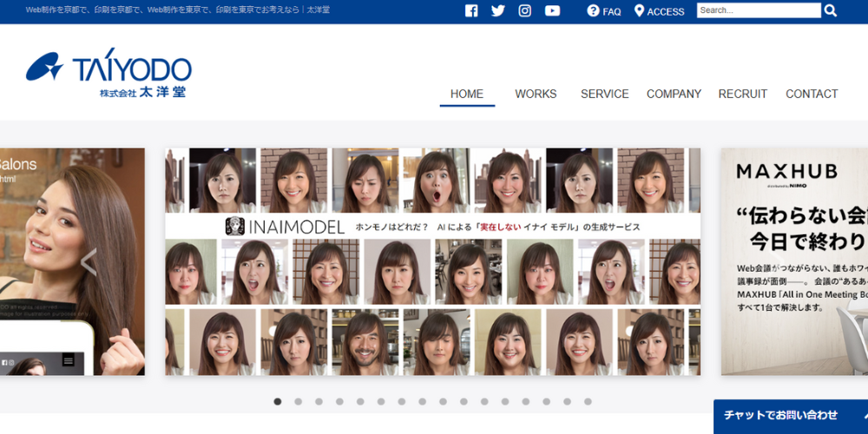Open the CONTACT navigation link
The height and width of the screenshot is (434, 868).
(812, 94)
